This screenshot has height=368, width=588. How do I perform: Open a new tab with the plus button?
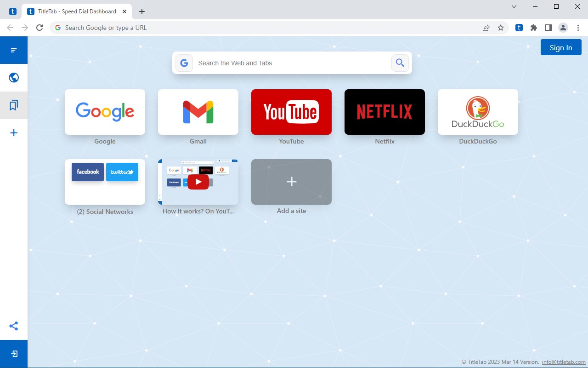(x=142, y=11)
